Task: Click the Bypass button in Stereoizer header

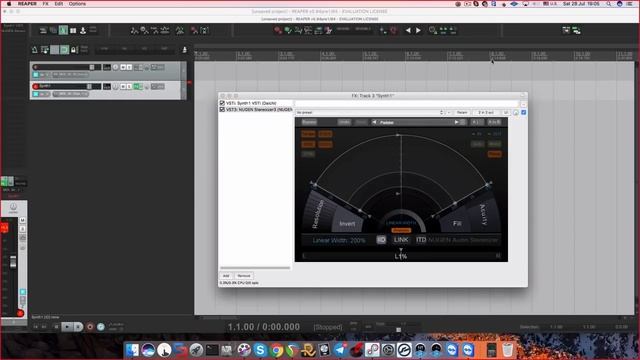Action: tap(309, 122)
